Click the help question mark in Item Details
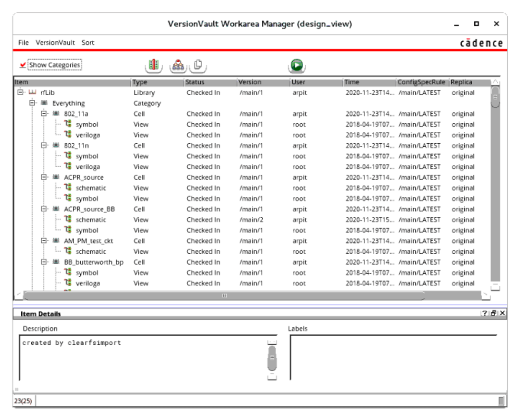This screenshot has width=518, height=420. (485, 313)
